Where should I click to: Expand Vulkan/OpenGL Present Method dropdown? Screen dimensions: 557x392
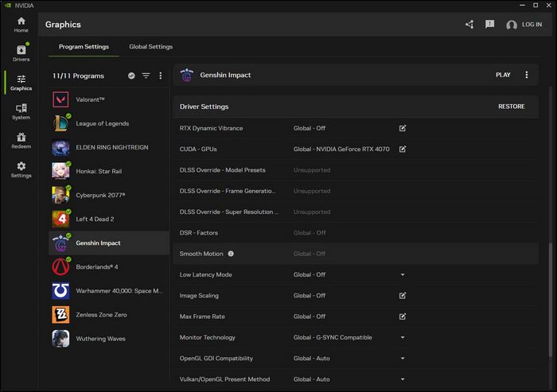pos(403,379)
